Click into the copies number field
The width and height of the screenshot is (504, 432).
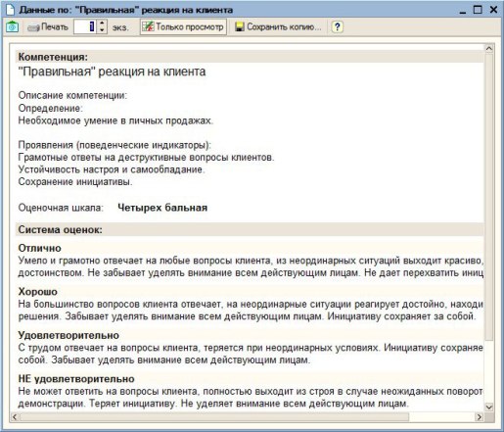(x=86, y=26)
